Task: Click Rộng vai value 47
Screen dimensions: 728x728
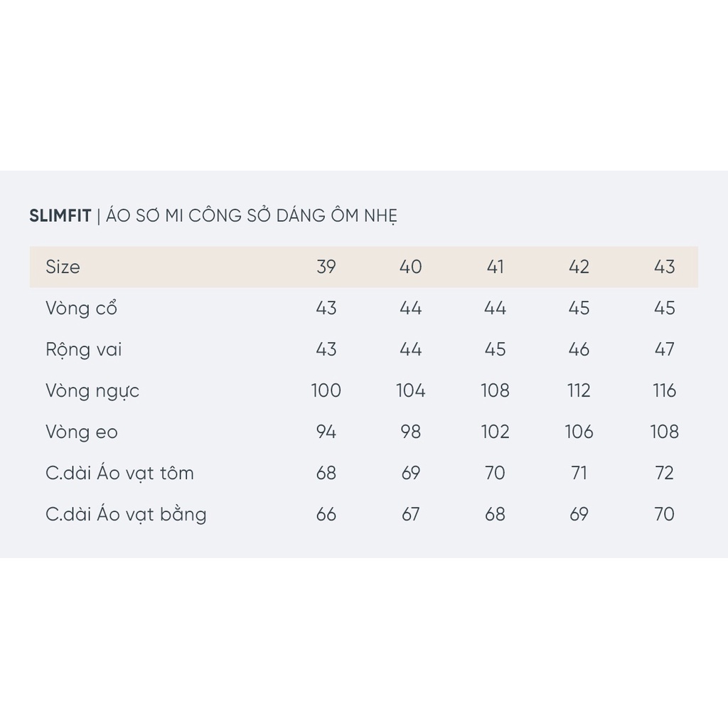Action: 664,350
